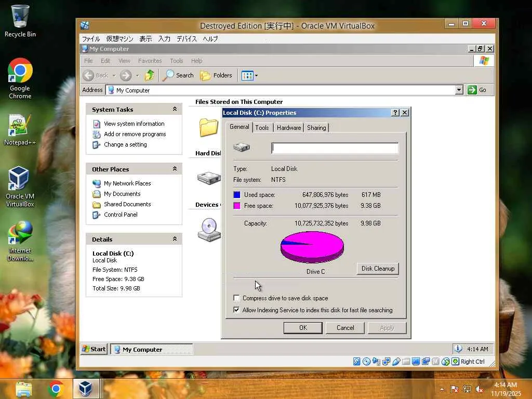
Task: Open the Views dropdown arrow
Action: 256,75
